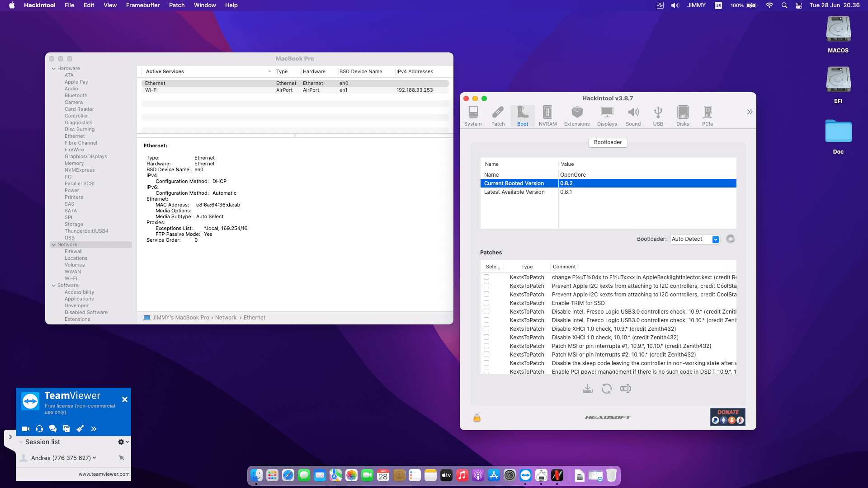Start video call in TeamViewer panel
Screen dimensions: 868x488
pyautogui.click(x=26, y=429)
